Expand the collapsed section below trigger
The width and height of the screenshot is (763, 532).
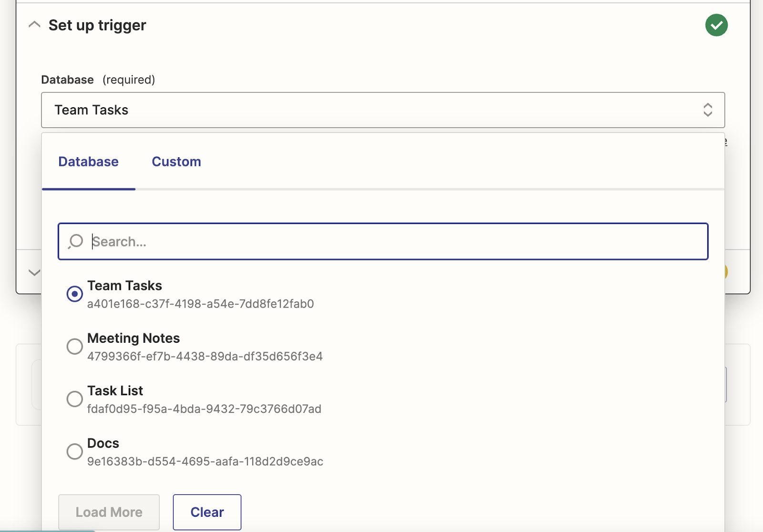tap(34, 273)
